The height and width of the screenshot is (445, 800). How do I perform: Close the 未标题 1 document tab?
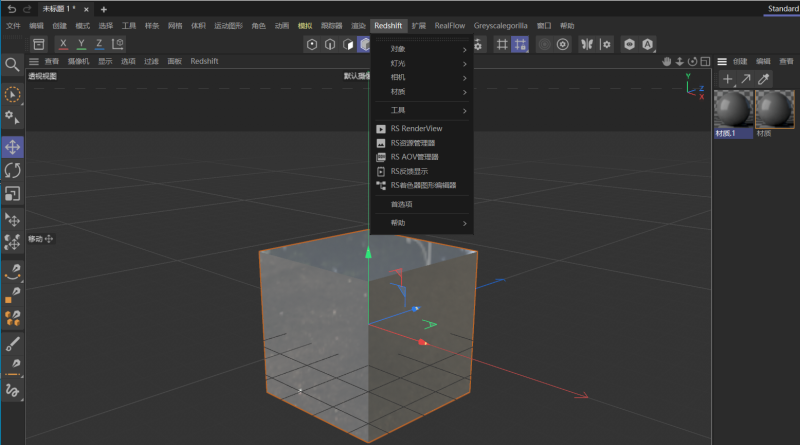(86, 9)
